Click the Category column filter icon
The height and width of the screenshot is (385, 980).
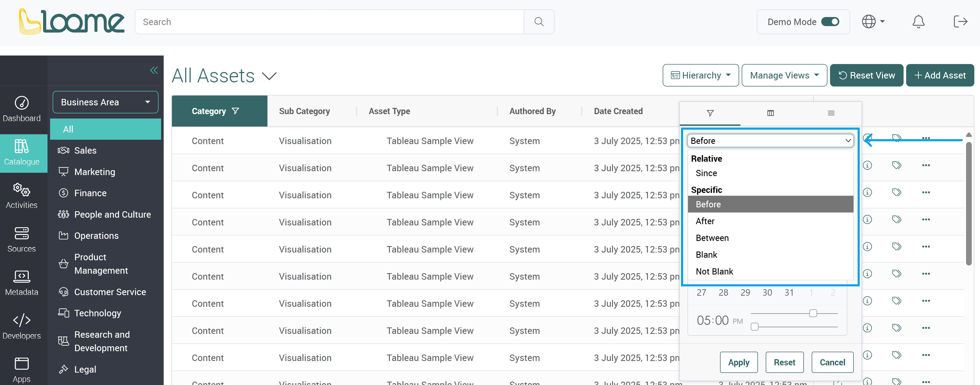tap(235, 111)
